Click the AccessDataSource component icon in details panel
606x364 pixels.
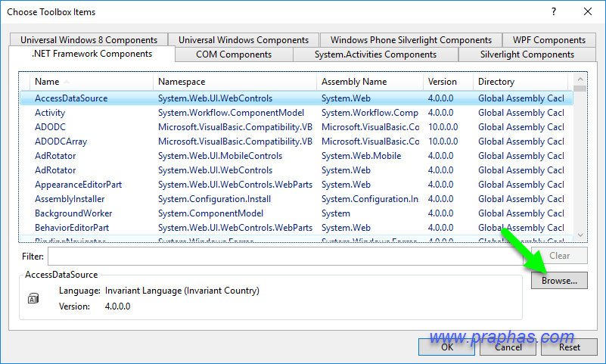33,298
